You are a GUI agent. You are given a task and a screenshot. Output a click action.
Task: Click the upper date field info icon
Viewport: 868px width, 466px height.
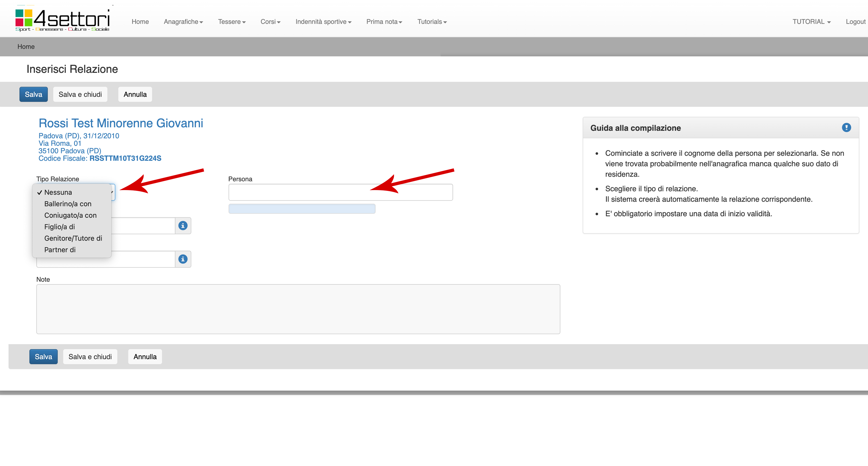[183, 226]
